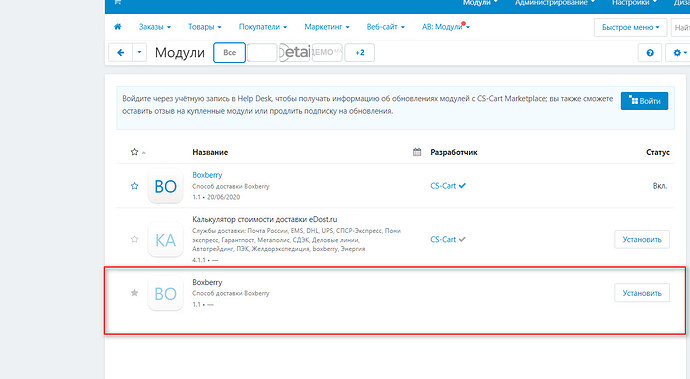Viewport: 690px width, 379px height.
Task: Sort by Статус column header
Action: point(658,152)
